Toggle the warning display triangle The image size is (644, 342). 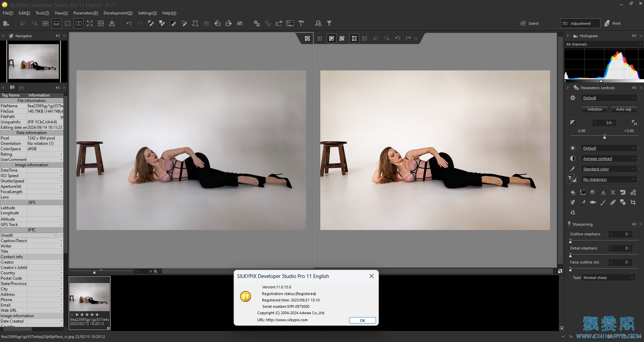pyautogui.click(x=112, y=23)
